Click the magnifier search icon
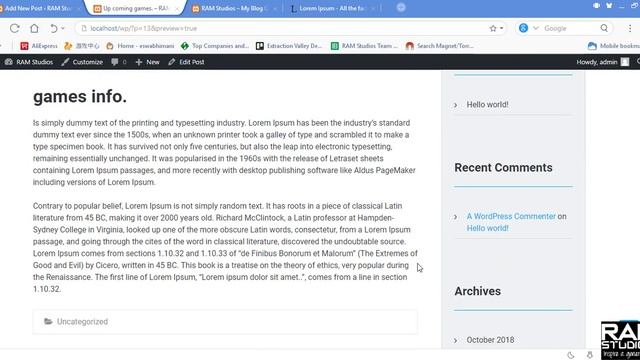The image size is (640, 360). 604,28
